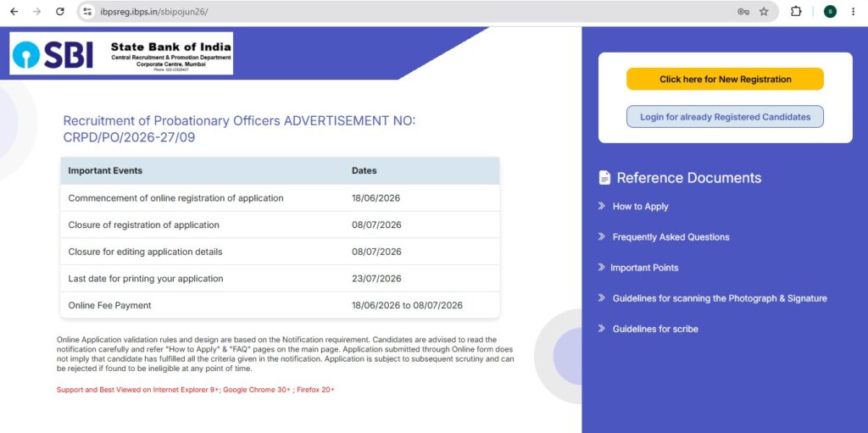The width and height of the screenshot is (868, 433).
Task: Open the Frequently Asked Questions link
Action: coord(671,237)
